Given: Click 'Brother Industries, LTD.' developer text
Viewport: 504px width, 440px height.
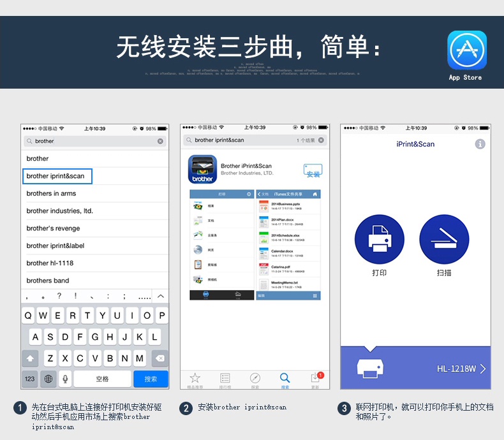Looking at the screenshot, I should pos(247,173).
